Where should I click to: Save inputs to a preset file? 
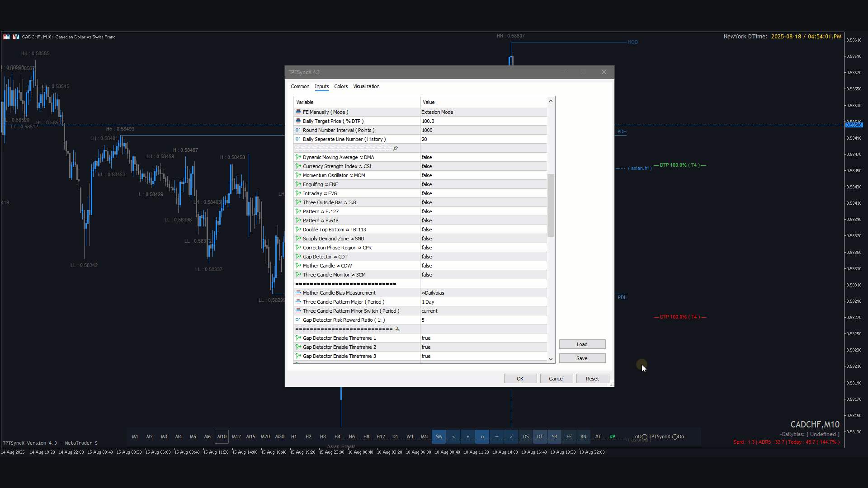pos(582,358)
